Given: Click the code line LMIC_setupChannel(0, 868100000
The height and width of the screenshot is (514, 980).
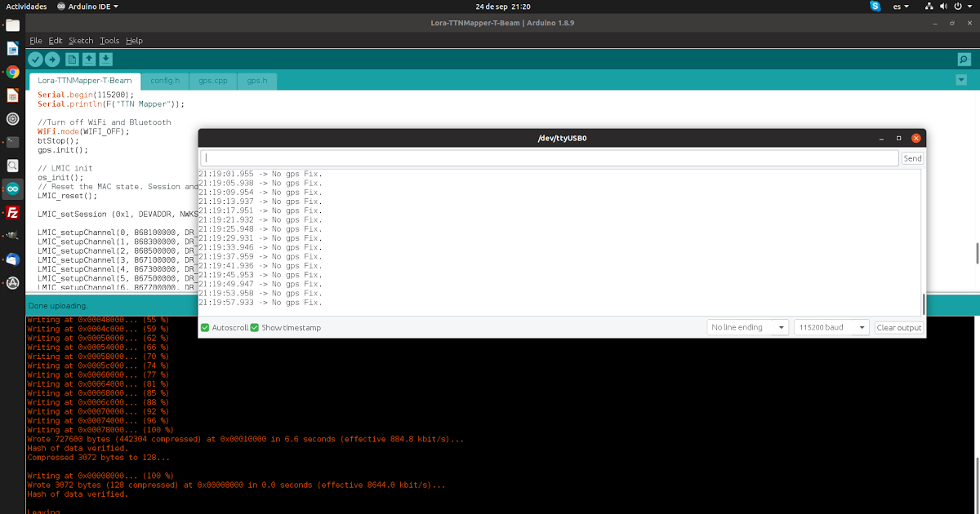Looking at the screenshot, I should 118,233.
